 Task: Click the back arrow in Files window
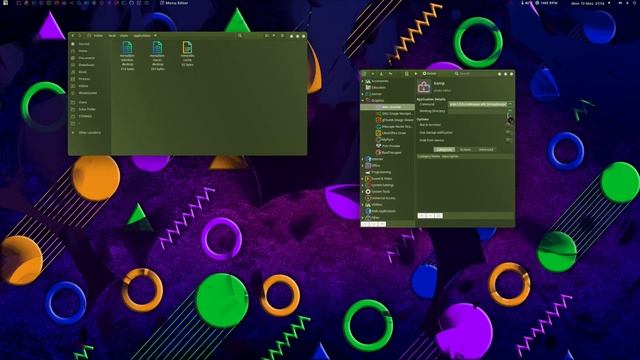click(x=73, y=36)
